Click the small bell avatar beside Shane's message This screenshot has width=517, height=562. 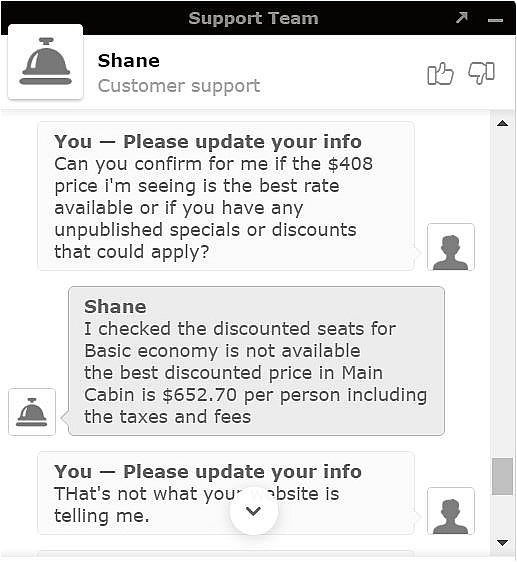click(x=32, y=412)
